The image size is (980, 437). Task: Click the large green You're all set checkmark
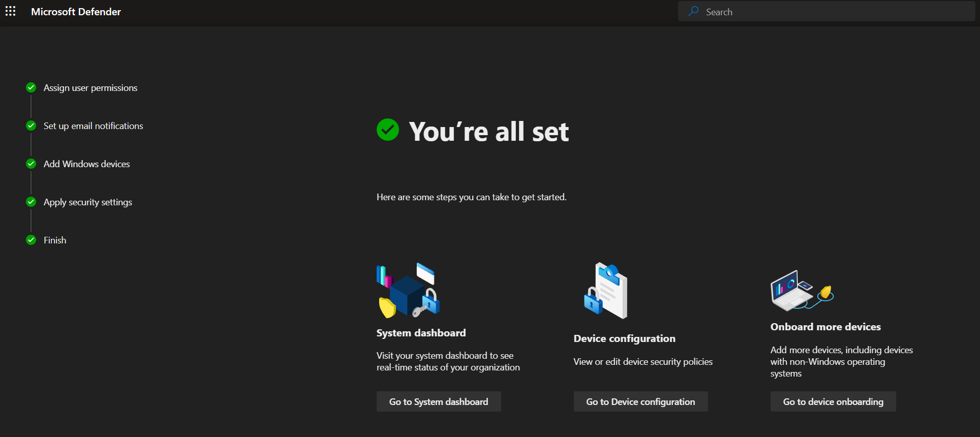[x=388, y=130]
